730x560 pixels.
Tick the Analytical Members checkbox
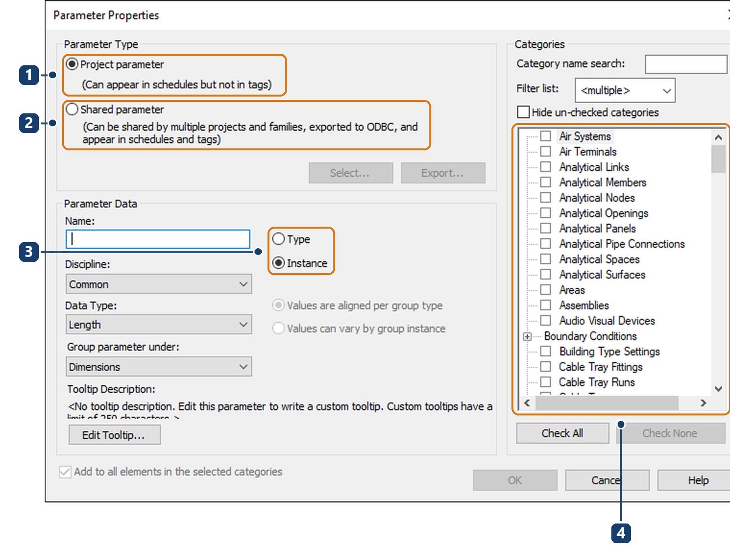(x=546, y=182)
